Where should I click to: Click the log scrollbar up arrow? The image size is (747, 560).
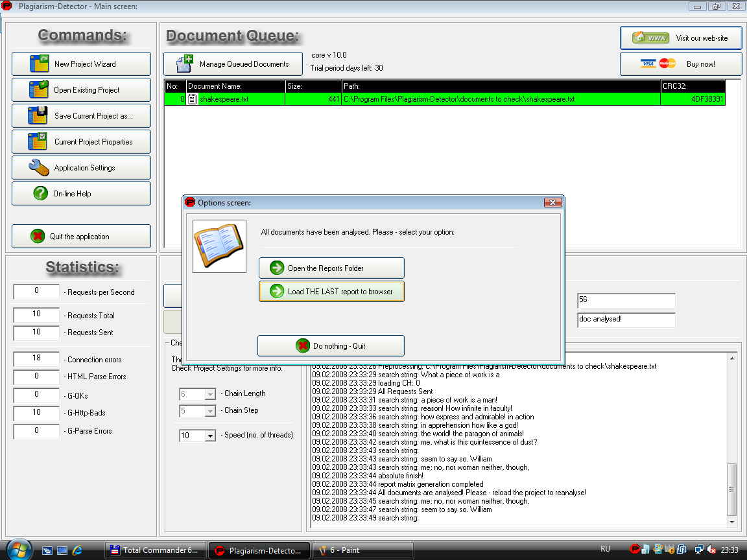click(732, 358)
